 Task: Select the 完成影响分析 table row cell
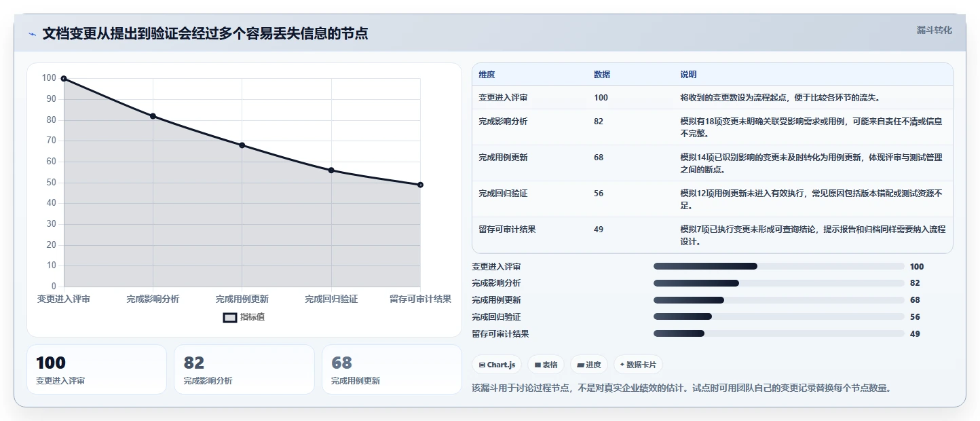[x=503, y=122]
